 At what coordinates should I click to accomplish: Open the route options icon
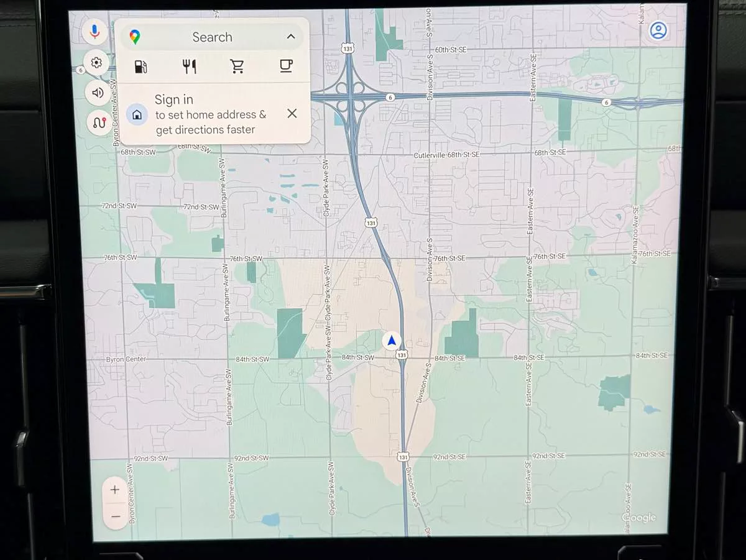pos(99,122)
